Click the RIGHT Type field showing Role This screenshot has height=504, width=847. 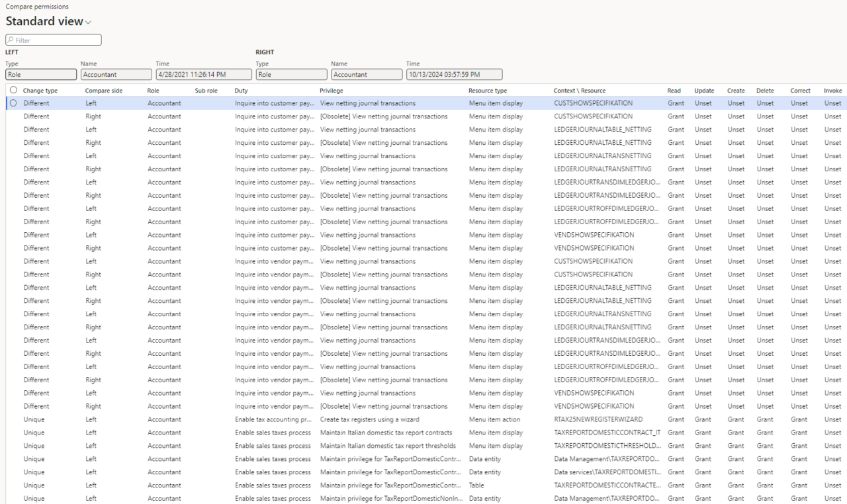coord(291,75)
